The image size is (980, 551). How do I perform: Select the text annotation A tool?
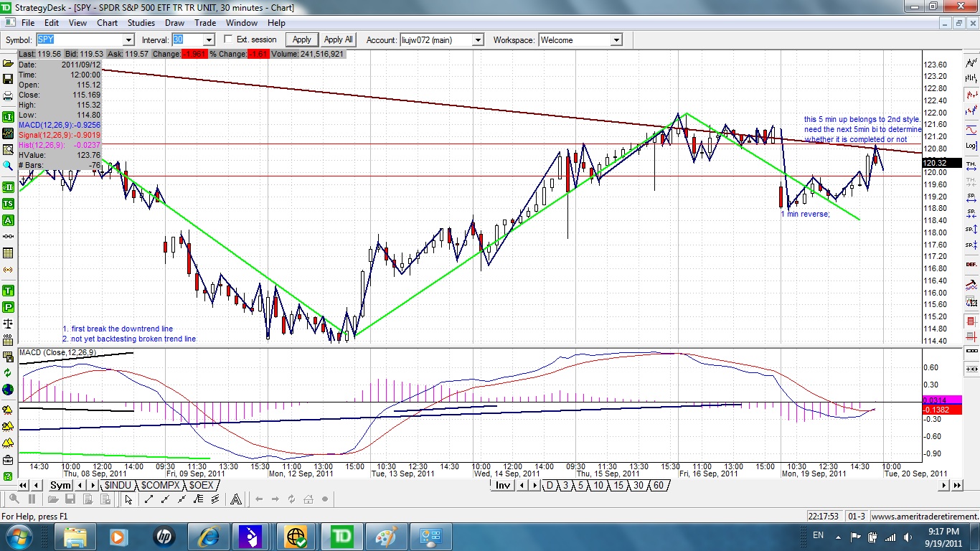tap(235, 499)
